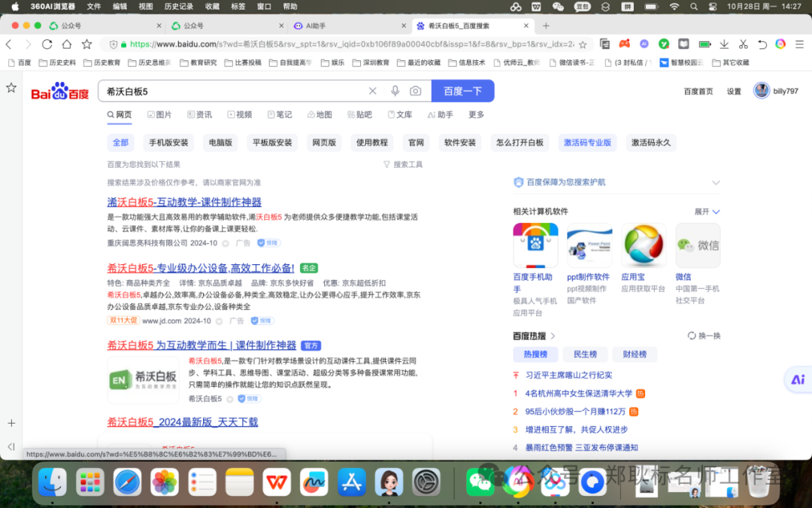The image size is (812, 508).
Task: Open 历史记录 menu in menu bar
Action: pyautogui.click(x=179, y=7)
